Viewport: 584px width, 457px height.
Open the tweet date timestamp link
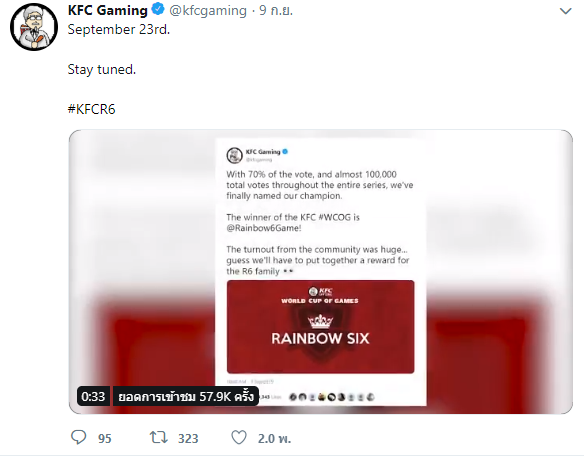point(276,11)
